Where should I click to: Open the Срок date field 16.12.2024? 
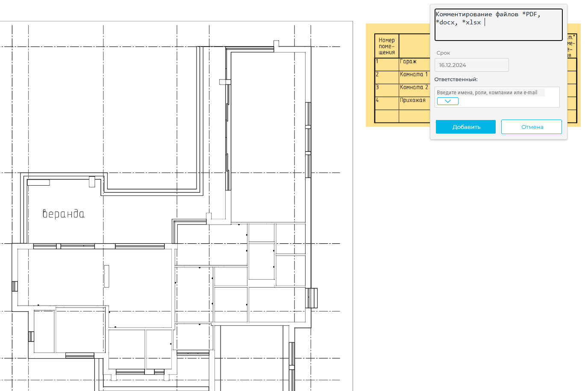click(x=471, y=65)
